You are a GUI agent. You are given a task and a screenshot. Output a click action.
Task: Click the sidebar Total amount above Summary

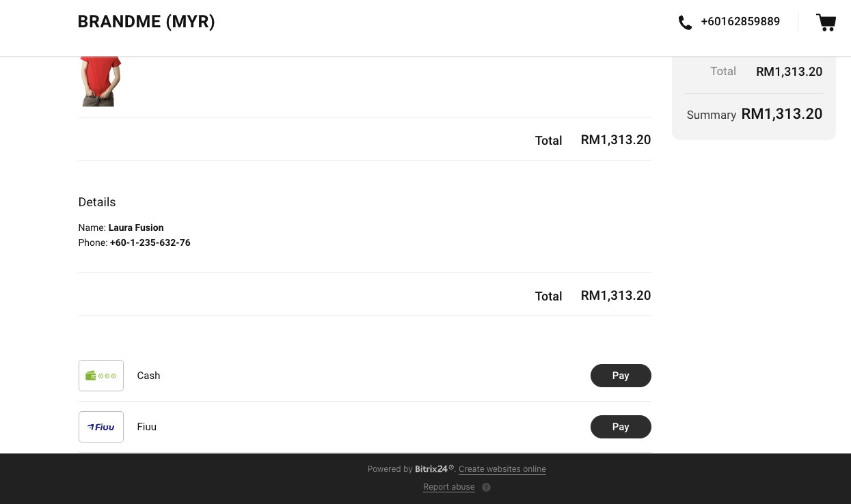coord(789,72)
